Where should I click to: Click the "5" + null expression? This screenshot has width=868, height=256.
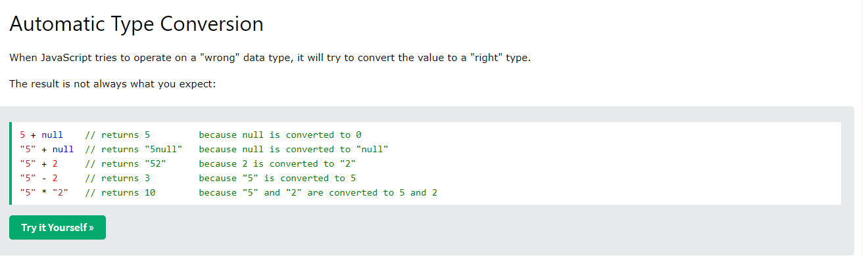coord(47,149)
